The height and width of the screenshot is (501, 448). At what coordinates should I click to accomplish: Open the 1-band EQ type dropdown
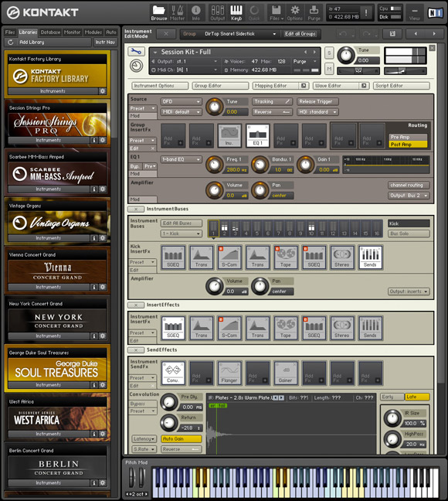click(x=181, y=159)
